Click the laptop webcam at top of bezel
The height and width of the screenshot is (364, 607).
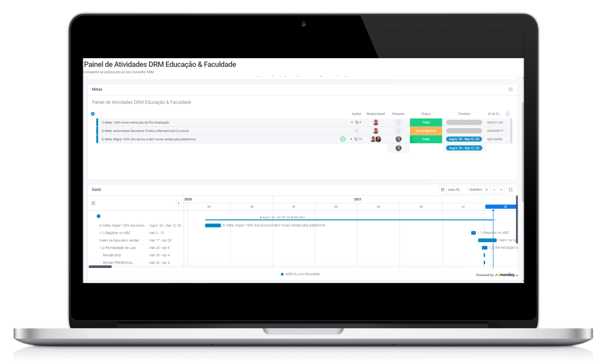tap(303, 23)
